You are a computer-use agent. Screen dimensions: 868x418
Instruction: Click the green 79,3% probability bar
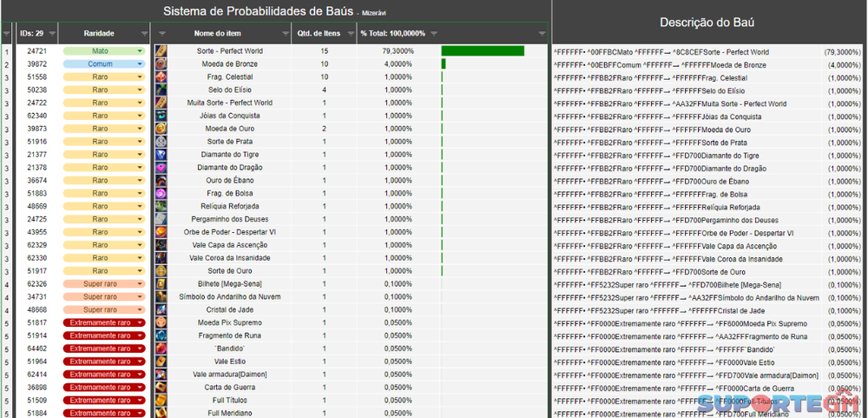483,51
